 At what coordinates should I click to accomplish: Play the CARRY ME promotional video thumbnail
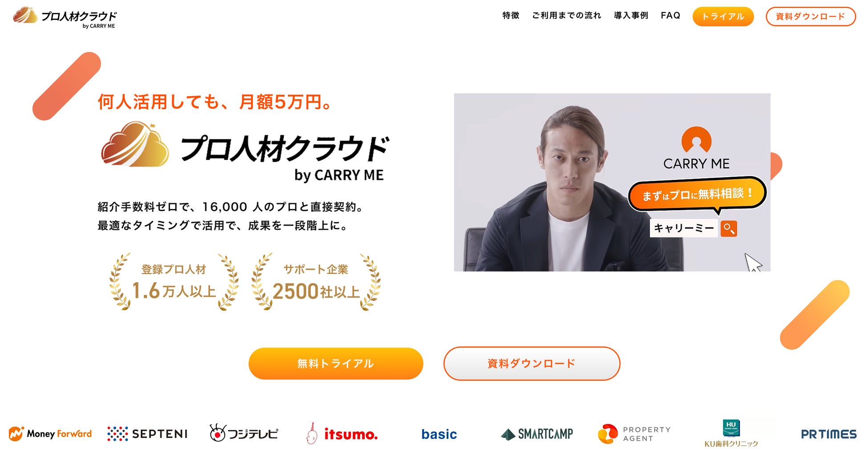[612, 182]
